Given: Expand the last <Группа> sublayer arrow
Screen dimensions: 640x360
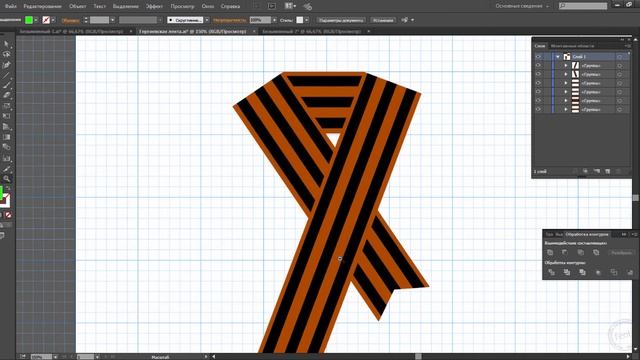Looking at the screenshot, I should [x=566, y=109].
